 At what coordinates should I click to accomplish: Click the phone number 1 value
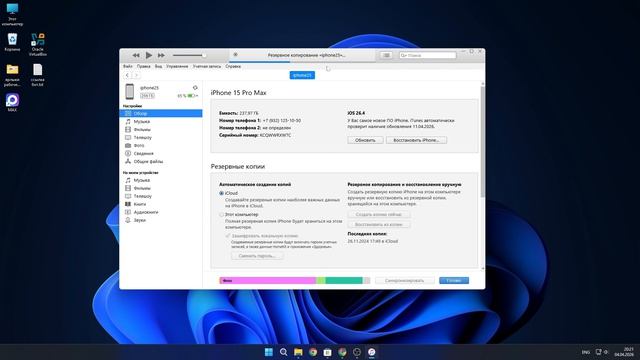click(282, 120)
